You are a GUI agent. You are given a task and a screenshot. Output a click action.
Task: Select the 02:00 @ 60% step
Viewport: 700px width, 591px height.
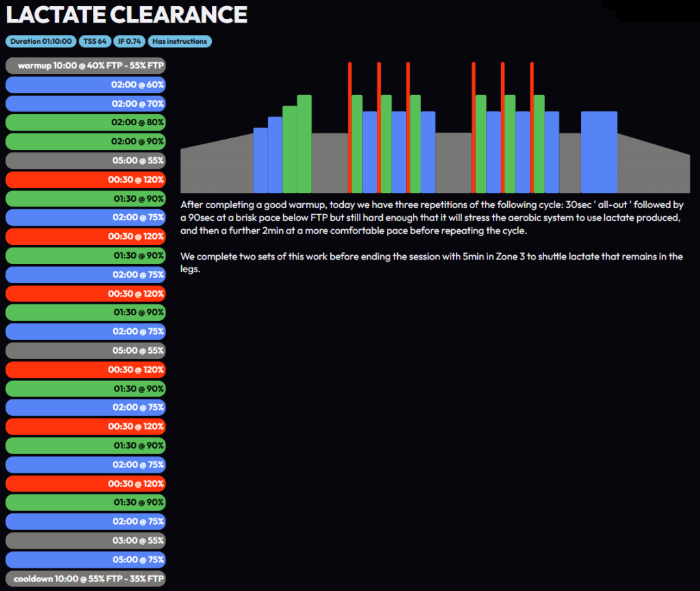pyautogui.click(x=85, y=85)
